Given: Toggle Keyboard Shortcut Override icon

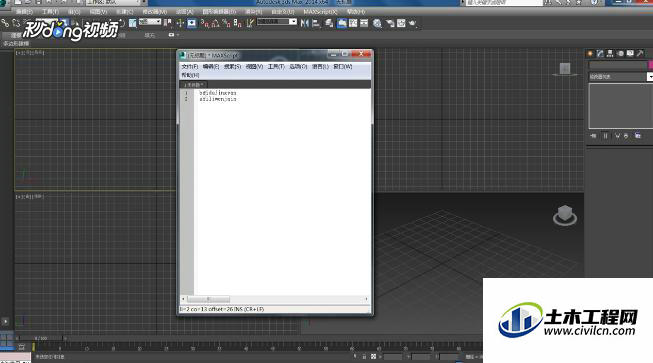Looking at the screenshot, I should click(x=191, y=23).
